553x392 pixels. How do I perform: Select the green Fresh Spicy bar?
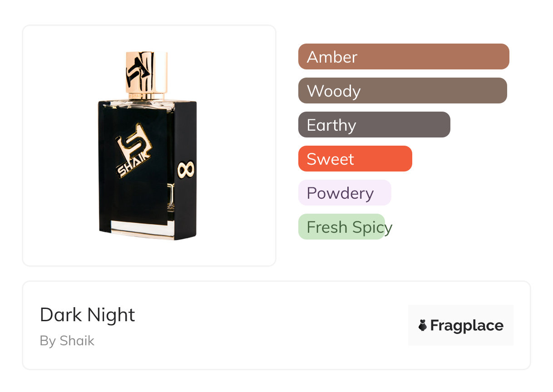click(341, 227)
